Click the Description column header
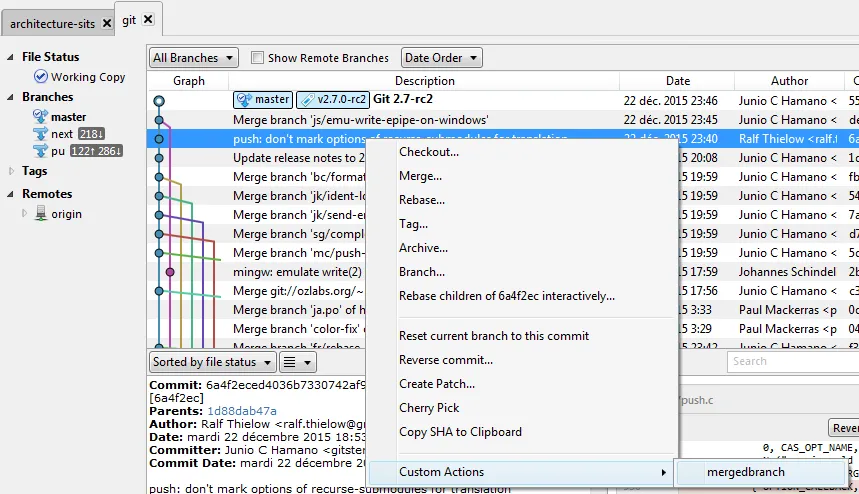This screenshot has width=859, height=494. click(x=425, y=81)
